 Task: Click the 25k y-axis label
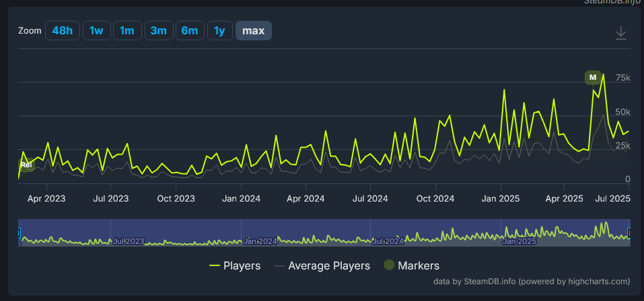coord(622,146)
